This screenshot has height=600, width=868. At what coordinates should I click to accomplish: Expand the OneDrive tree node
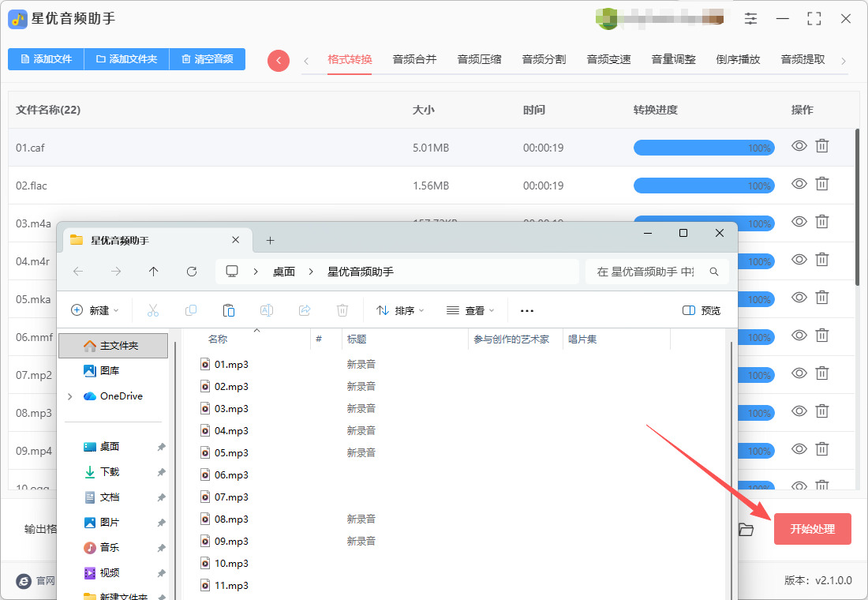point(69,396)
